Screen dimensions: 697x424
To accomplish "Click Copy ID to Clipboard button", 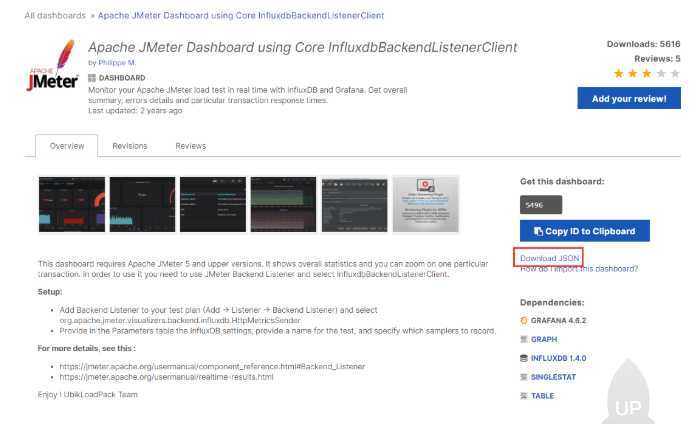I will pos(585,231).
